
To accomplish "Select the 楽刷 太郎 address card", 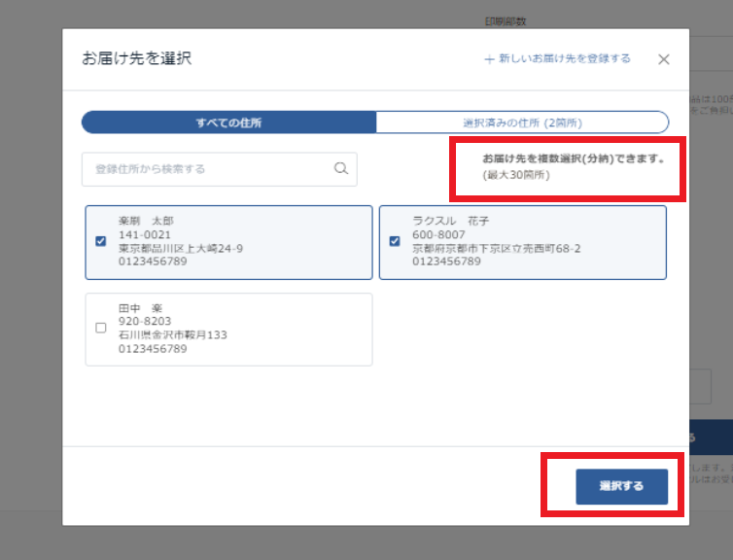I will [x=228, y=243].
